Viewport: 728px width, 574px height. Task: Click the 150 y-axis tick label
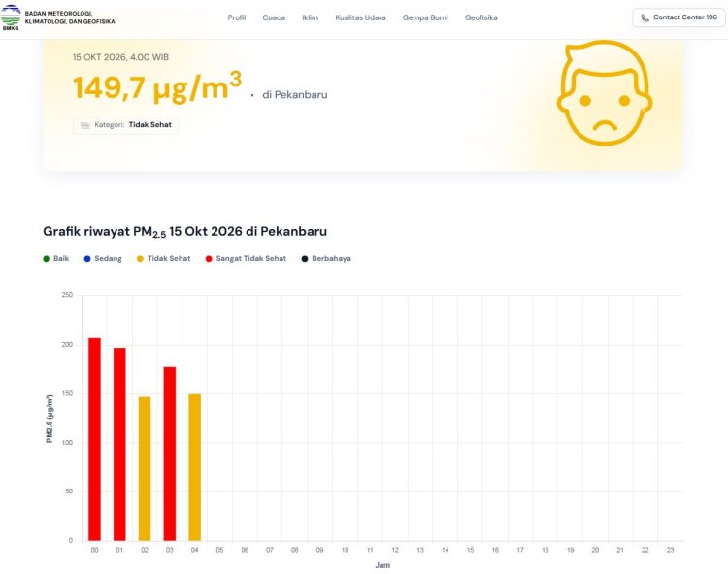(x=67, y=393)
